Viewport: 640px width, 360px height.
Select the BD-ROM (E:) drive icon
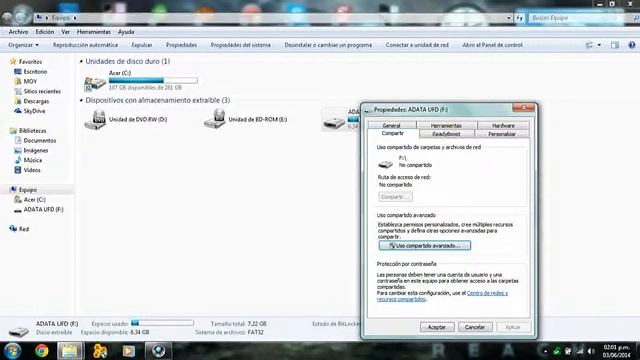tap(215, 119)
